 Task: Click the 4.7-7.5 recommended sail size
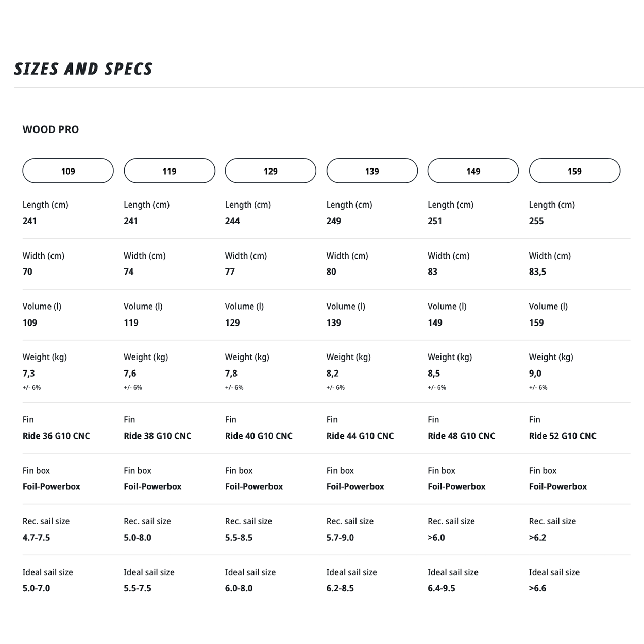click(37, 537)
